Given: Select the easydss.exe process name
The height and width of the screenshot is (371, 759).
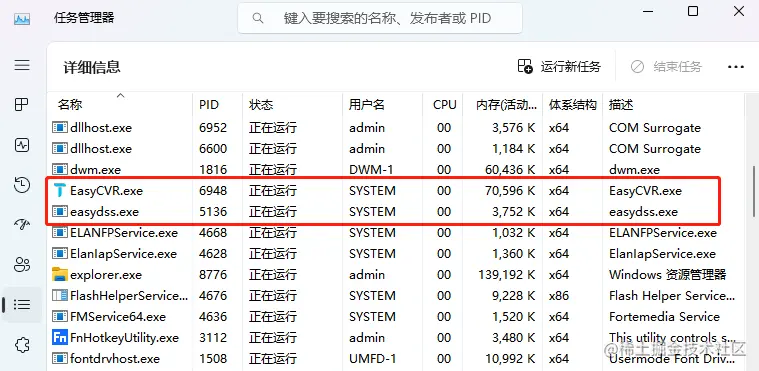Looking at the screenshot, I should point(105,212).
